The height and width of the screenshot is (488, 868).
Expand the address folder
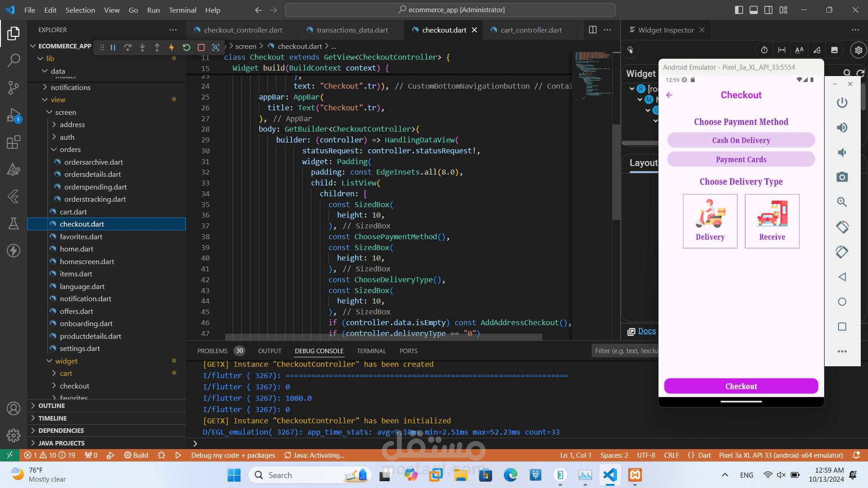(72, 124)
